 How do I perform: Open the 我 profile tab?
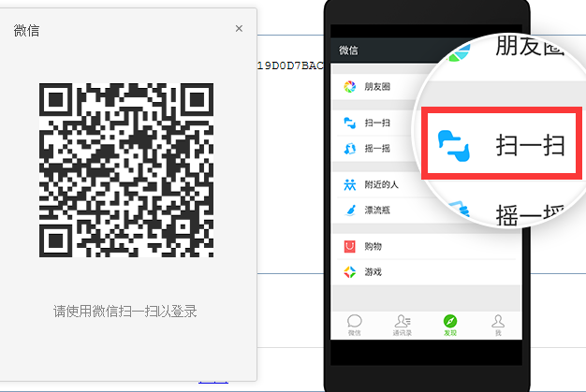pyautogui.click(x=498, y=326)
